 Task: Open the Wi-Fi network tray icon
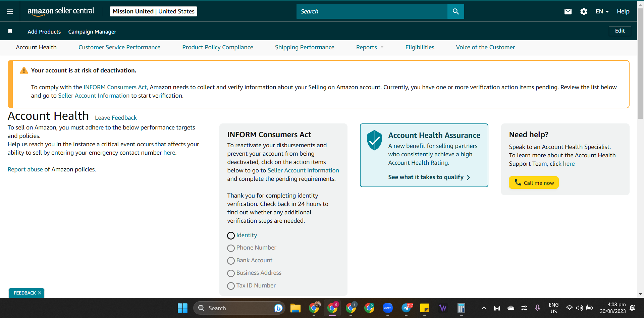pos(569,308)
